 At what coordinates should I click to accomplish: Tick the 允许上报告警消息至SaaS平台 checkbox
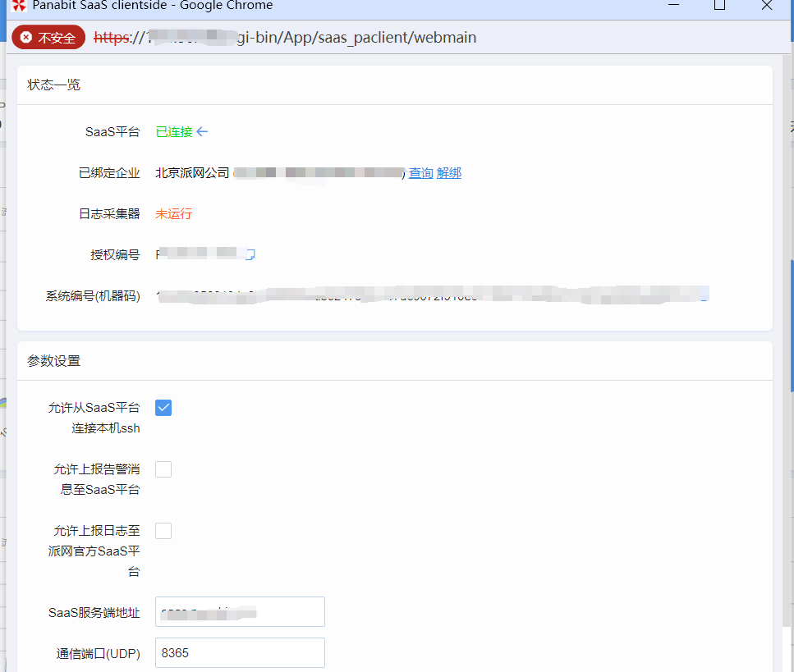pyautogui.click(x=163, y=469)
